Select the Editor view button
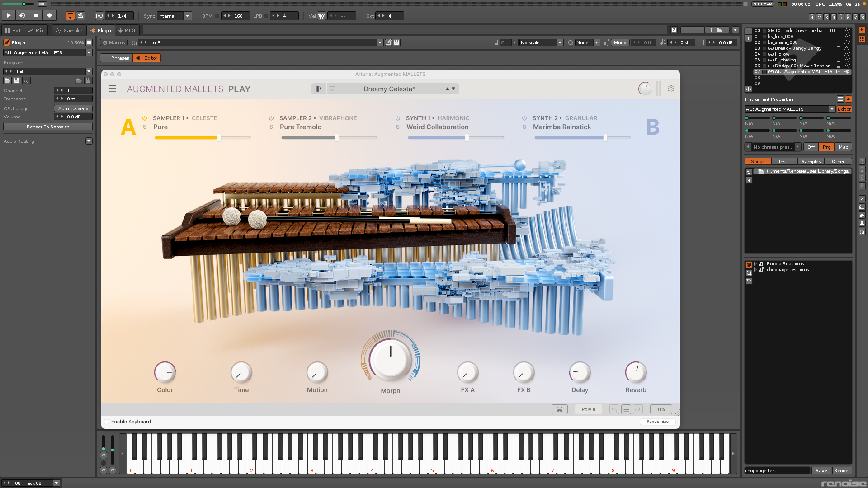Viewport: 868px width, 488px height. click(147, 58)
